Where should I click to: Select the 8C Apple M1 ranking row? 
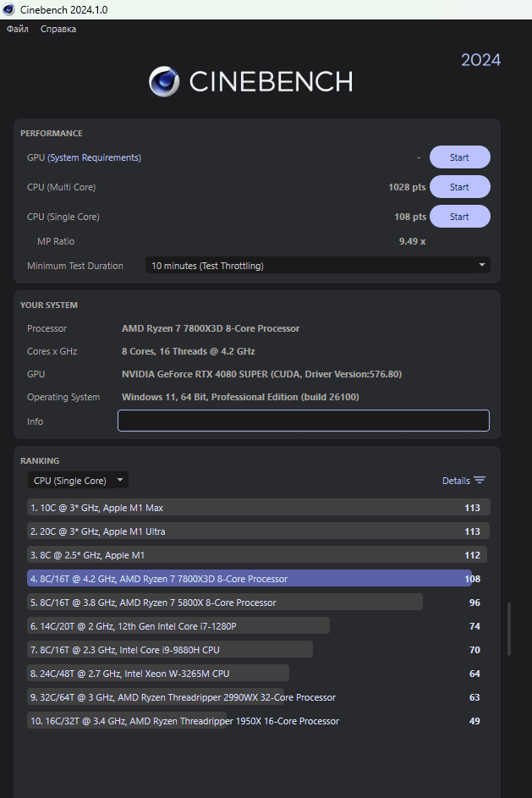pyautogui.click(x=258, y=555)
